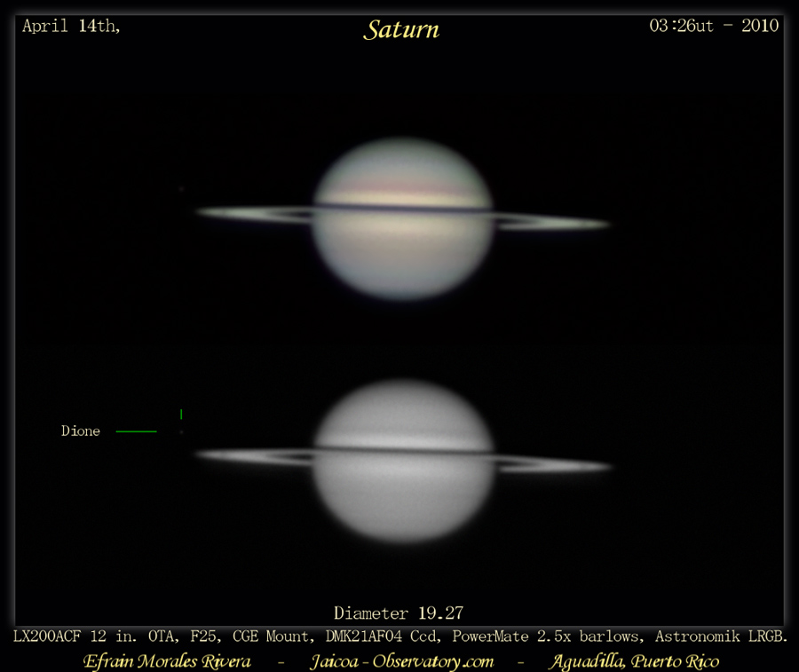Click the 'Jaicoa - Observatory.com' text

[402, 661]
